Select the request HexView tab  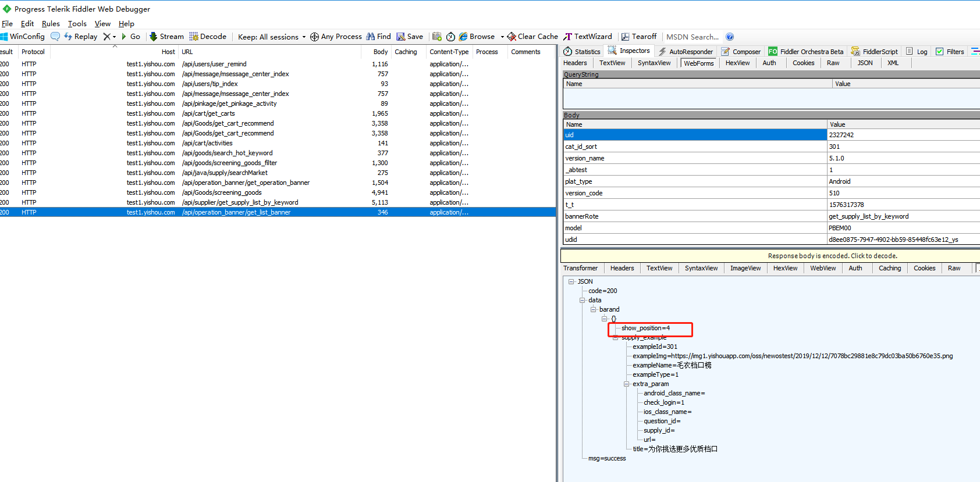pyautogui.click(x=737, y=63)
